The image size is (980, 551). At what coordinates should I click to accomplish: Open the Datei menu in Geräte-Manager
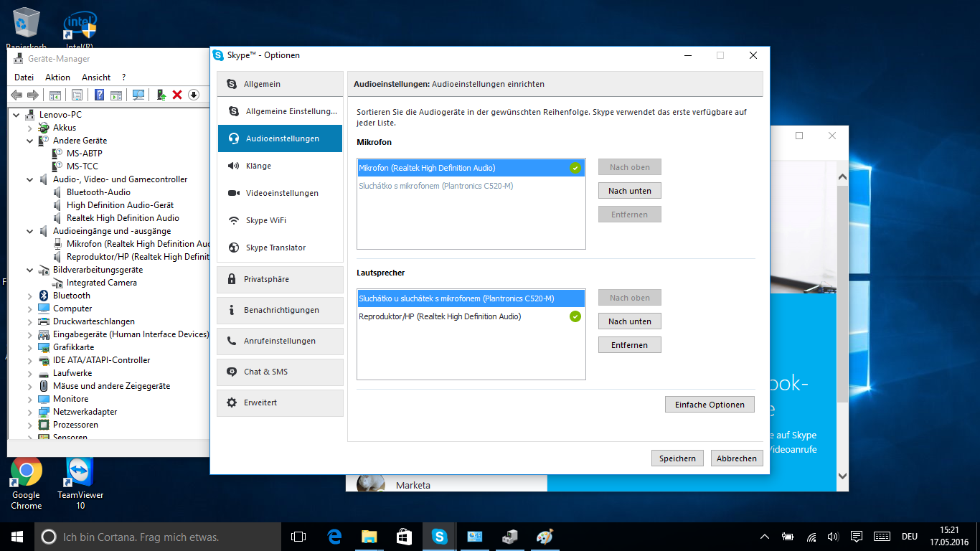click(24, 77)
